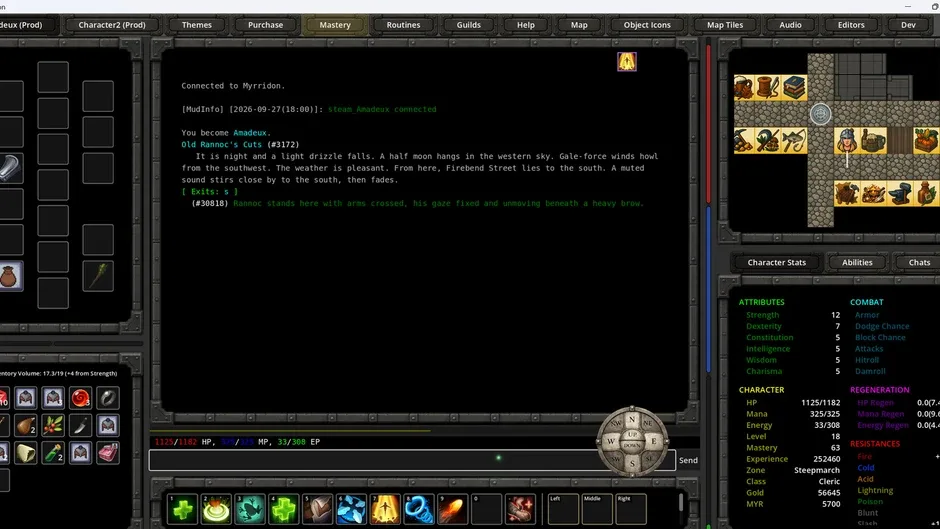
Task: Trigger the ice shards ability in slot 6
Action: [351, 509]
